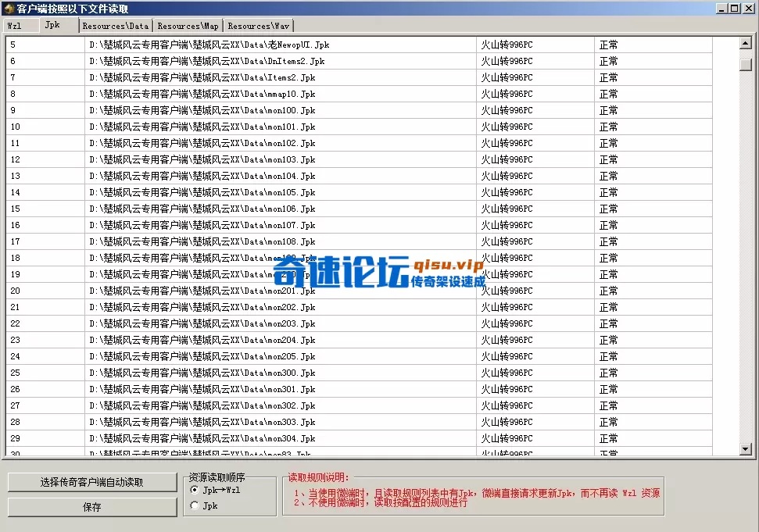This screenshot has height=532, width=759.
Task: Click the scrollbar up arrow
Action: pos(746,44)
